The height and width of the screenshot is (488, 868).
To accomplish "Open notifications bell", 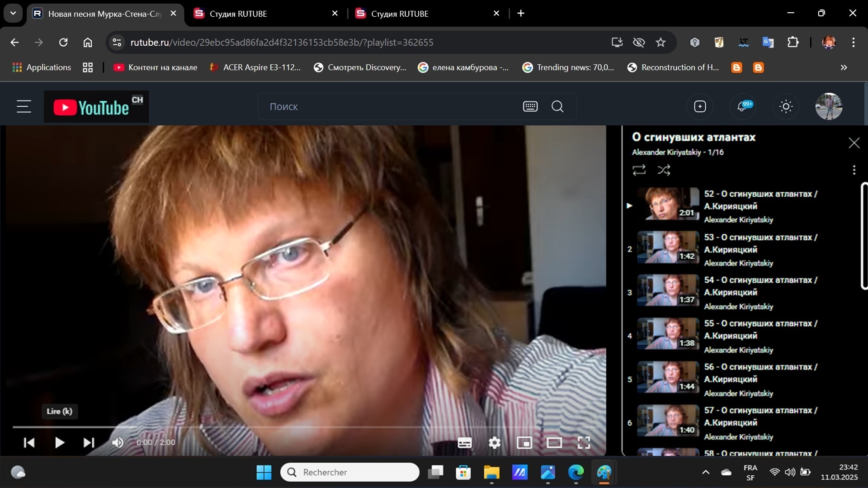I will coord(742,107).
